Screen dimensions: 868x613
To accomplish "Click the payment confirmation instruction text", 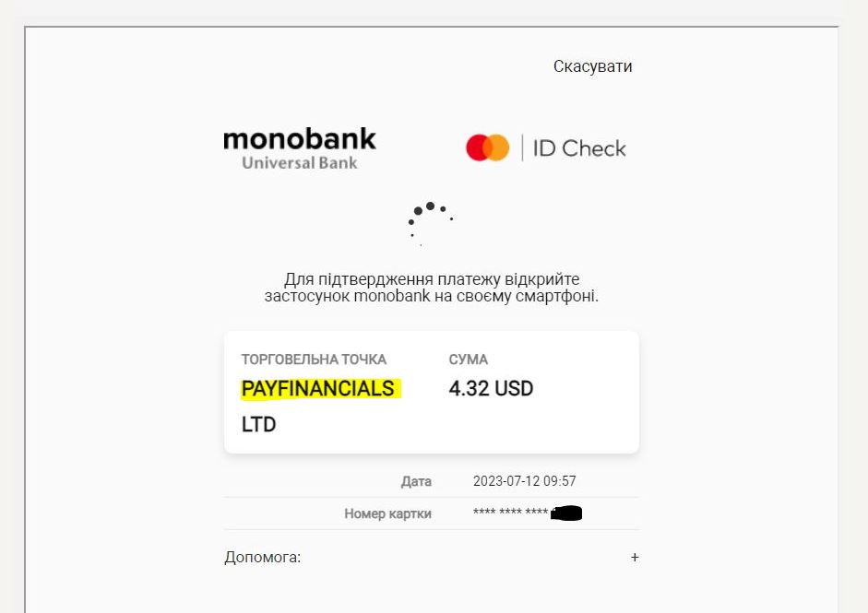I will 432,288.
